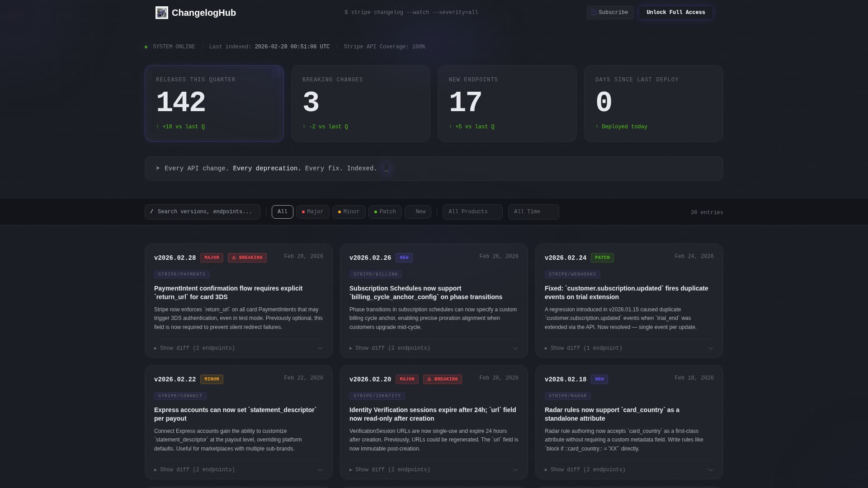Open Radar rules card_country entry title
Viewport: 868px width, 488px height.
pyautogui.click(x=612, y=414)
